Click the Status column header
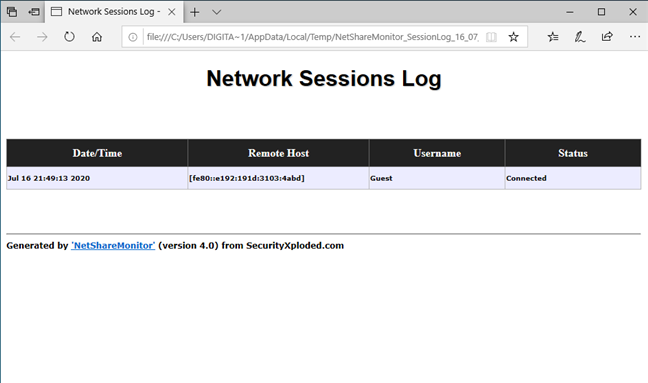Viewport: 648px width, 383px height. pos(573,153)
